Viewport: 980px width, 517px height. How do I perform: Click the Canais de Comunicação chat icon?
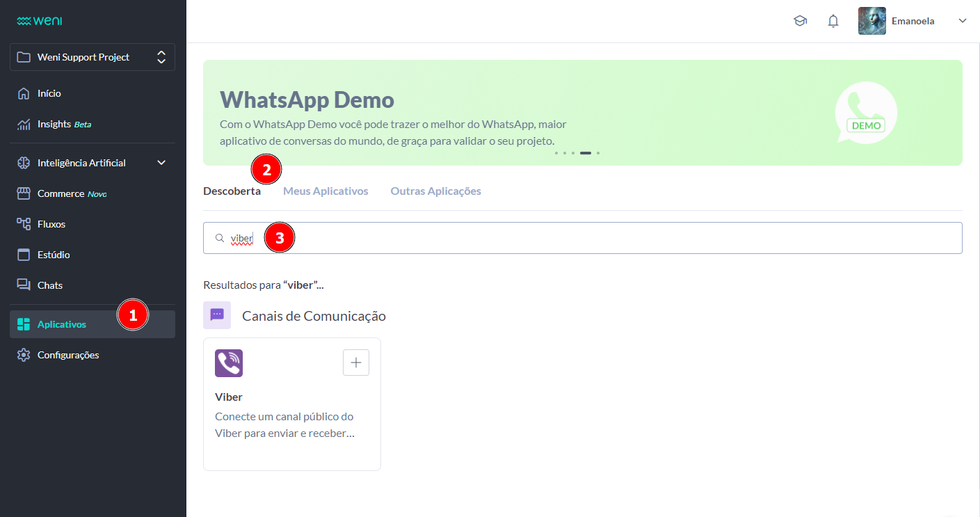coord(217,315)
